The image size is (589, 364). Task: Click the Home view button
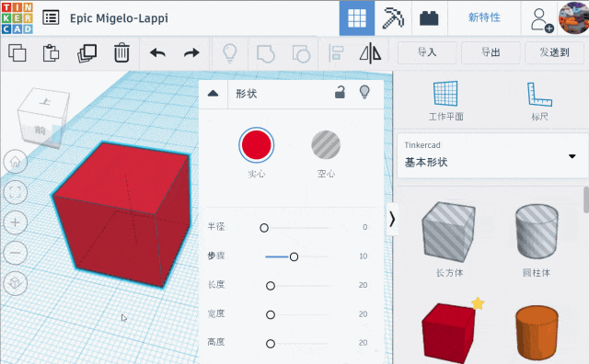click(15, 162)
